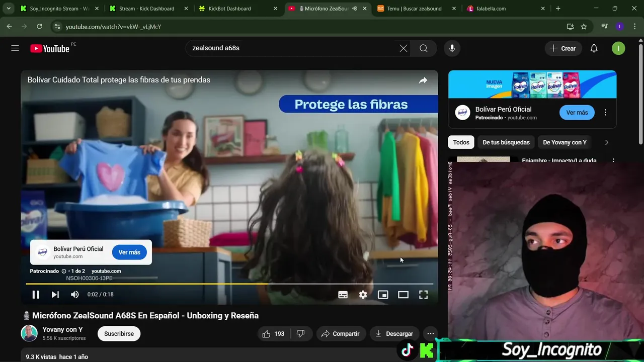Screen dimensions: 644x362
Task: Switch to Soy_Incognito Stream tab
Action: click(x=60, y=9)
